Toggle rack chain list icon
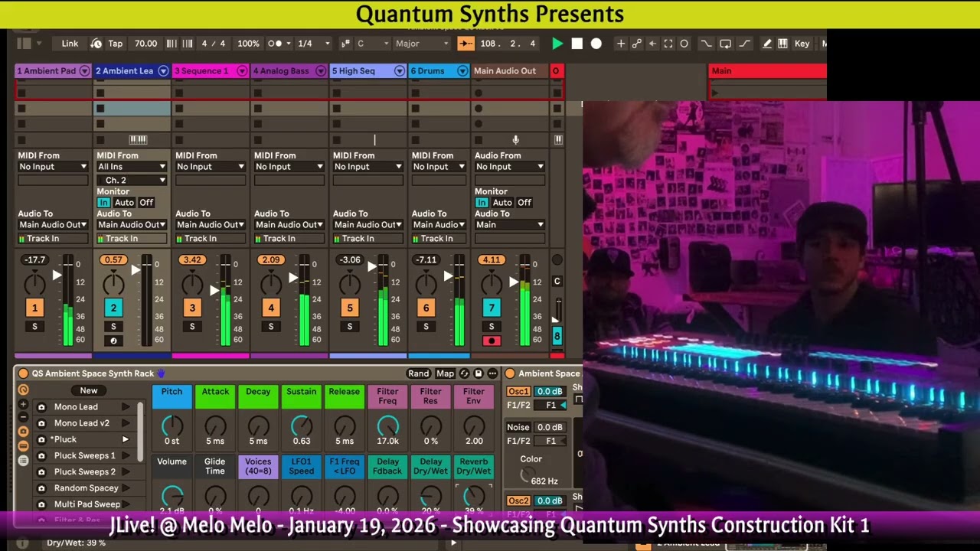The height and width of the screenshot is (551, 980). coord(23,460)
